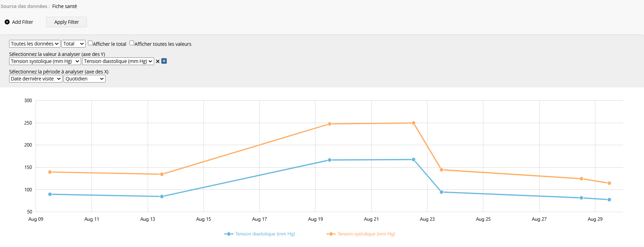Click the highest orange systolic data point
Image resolution: width=644 pixels, height=247 pixels.
coord(413,123)
